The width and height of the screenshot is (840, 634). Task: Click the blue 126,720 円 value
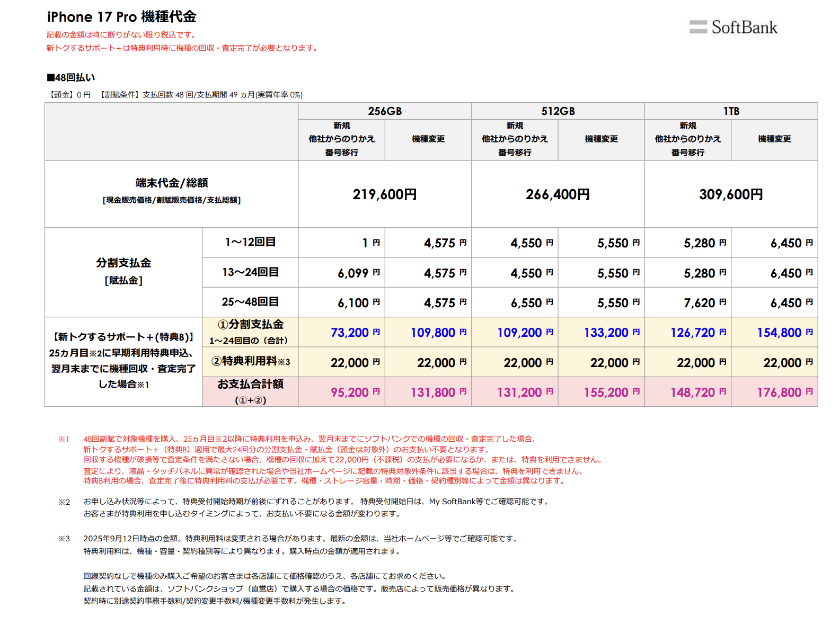(698, 333)
